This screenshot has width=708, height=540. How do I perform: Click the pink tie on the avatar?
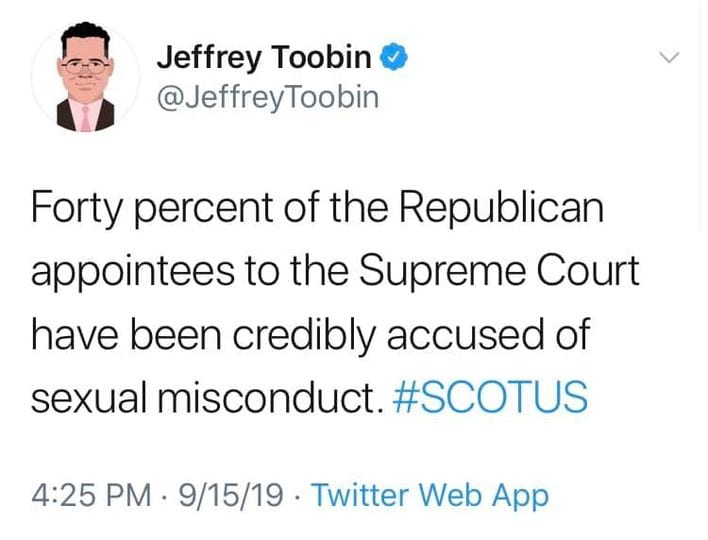84,119
